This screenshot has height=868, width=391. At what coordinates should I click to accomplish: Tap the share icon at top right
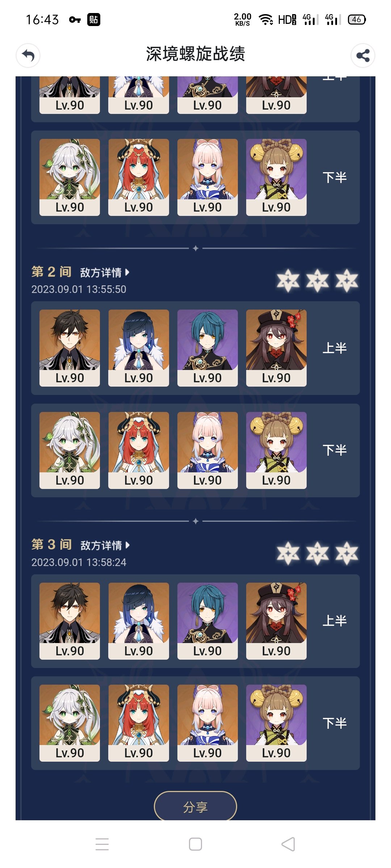[x=363, y=55]
